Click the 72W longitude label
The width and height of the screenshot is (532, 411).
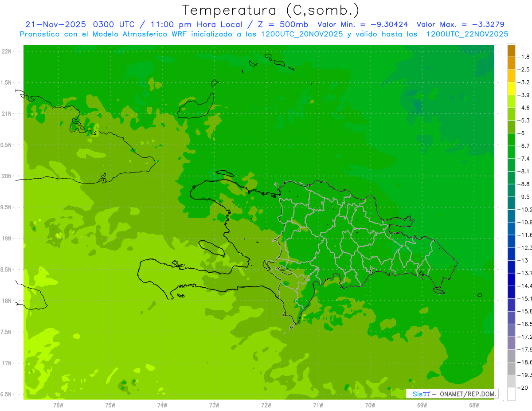(x=266, y=405)
